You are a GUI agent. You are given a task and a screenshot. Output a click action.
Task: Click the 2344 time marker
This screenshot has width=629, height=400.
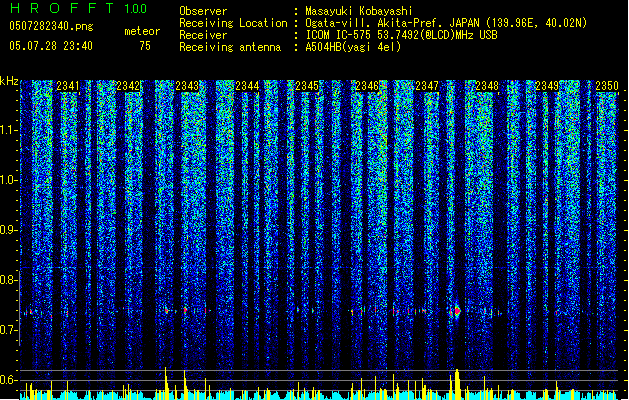pos(248,86)
